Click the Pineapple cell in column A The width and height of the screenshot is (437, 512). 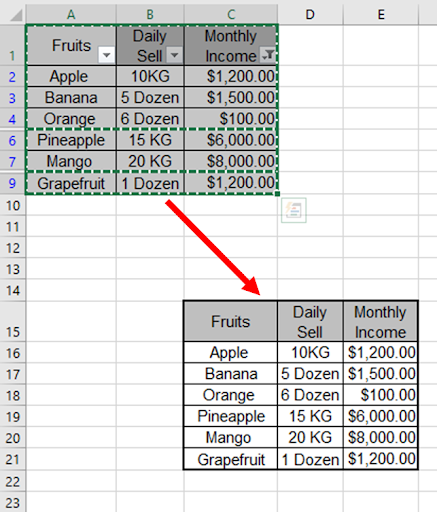pos(71,140)
